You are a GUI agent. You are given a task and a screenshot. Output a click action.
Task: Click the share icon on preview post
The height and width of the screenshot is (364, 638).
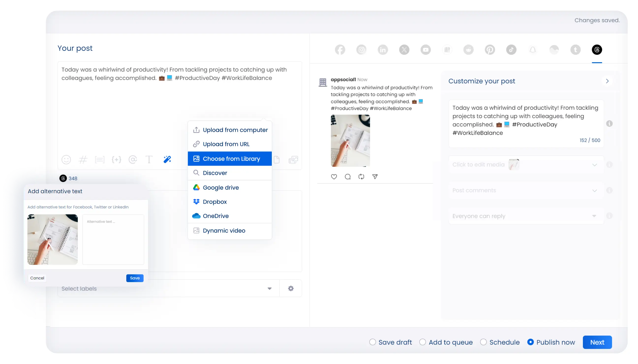(375, 177)
